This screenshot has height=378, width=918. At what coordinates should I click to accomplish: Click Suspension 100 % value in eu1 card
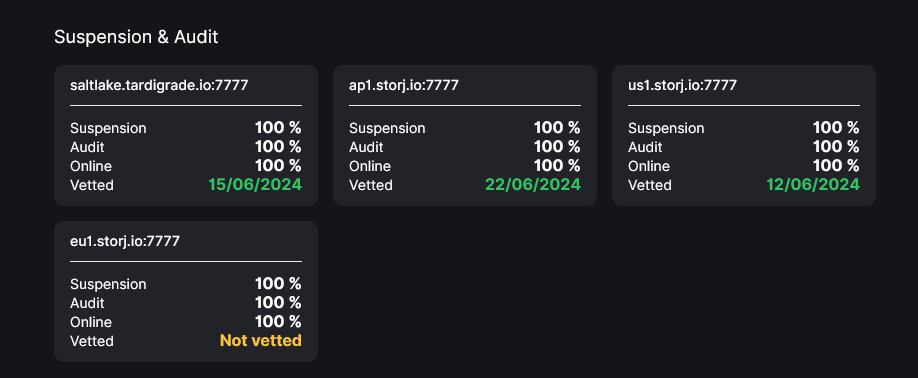(x=278, y=284)
